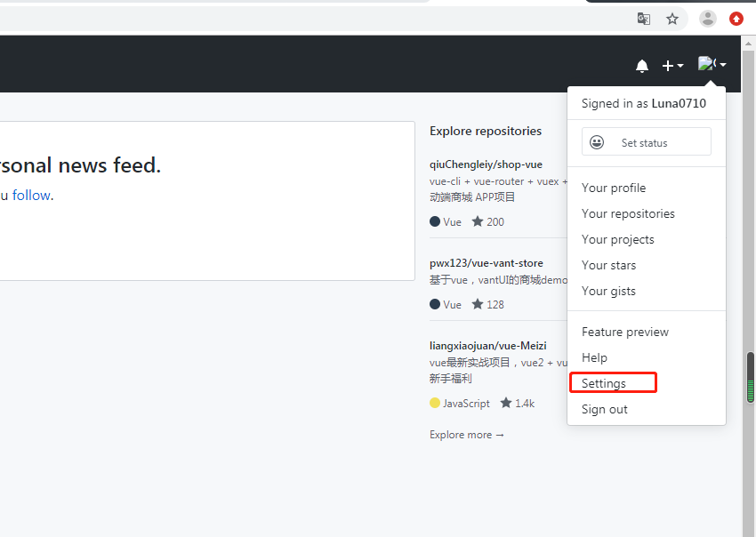756x537 pixels.
Task: Click the vantUI demo description text
Action: [x=498, y=280]
